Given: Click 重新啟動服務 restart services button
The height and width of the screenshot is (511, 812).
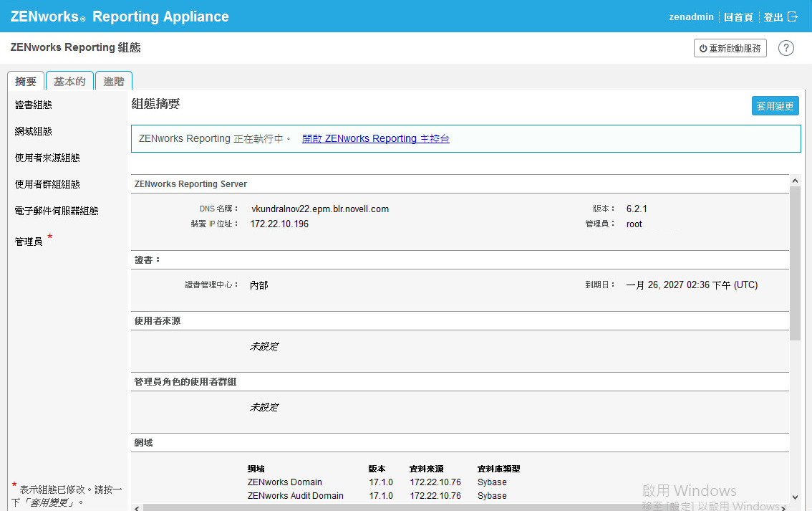Looking at the screenshot, I should pos(730,48).
